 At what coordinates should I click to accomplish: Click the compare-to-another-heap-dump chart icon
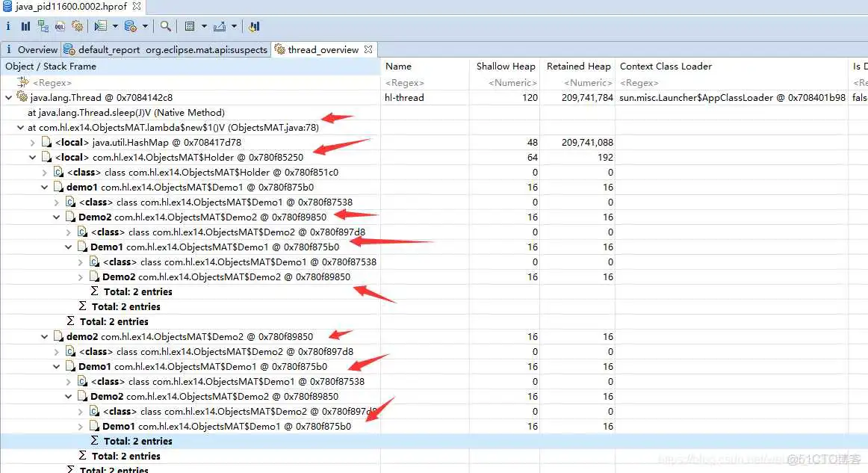point(254,26)
